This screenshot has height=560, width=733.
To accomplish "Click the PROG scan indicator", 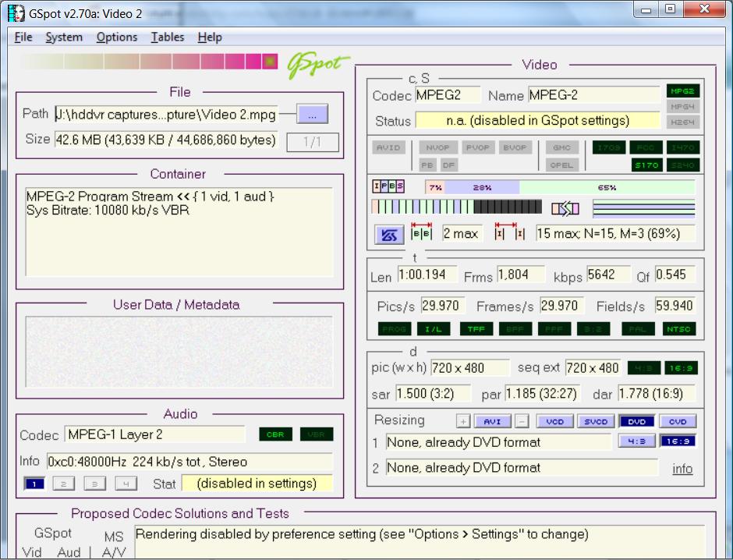I will pos(394,329).
